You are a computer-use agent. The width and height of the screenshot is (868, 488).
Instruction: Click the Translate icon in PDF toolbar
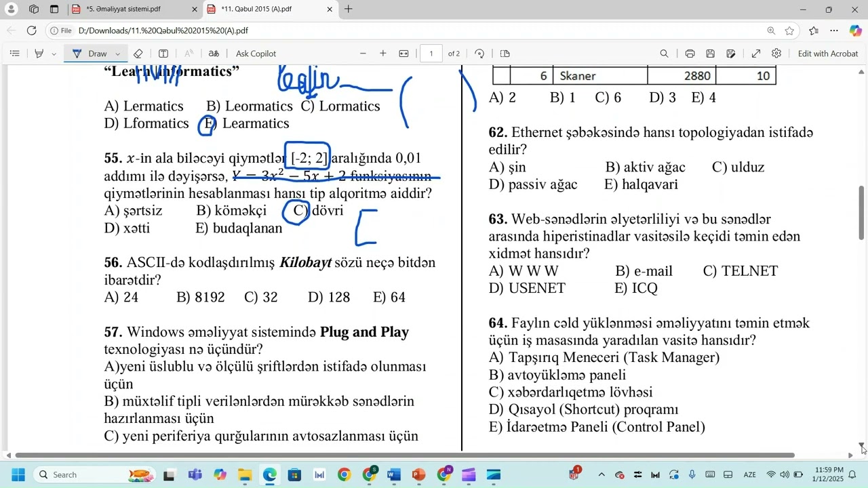pos(214,54)
